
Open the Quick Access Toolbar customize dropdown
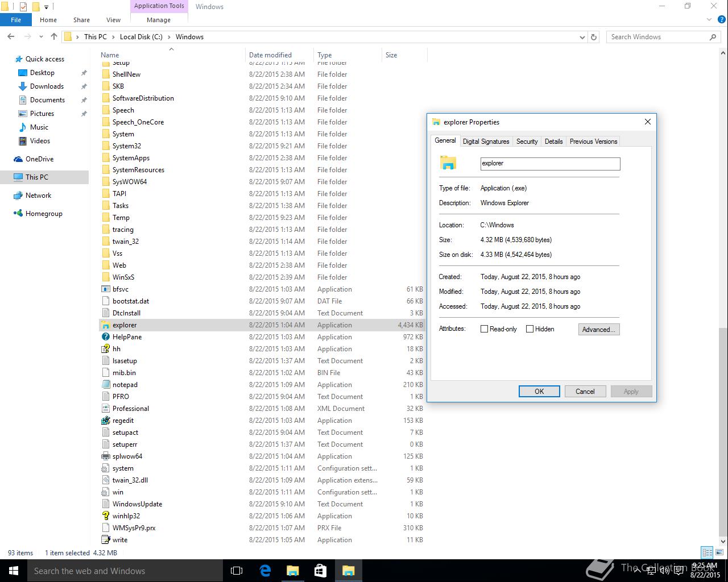pyautogui.click(x=47, y=7)
